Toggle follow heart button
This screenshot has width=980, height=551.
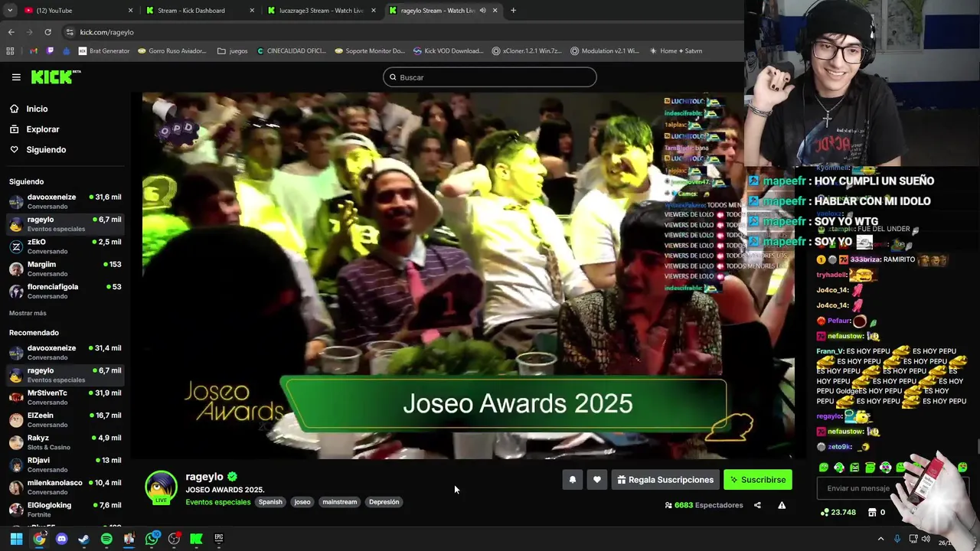(x=597, y=480)
